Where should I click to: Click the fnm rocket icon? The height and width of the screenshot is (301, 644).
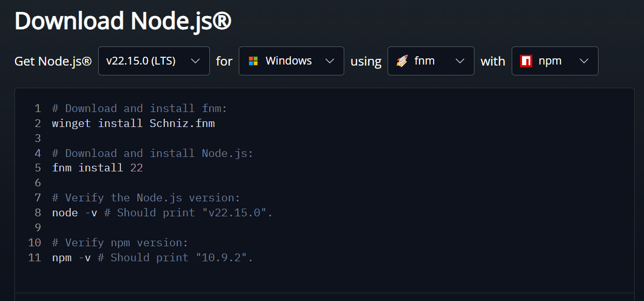pyautogui.click(x=402, y=61)
